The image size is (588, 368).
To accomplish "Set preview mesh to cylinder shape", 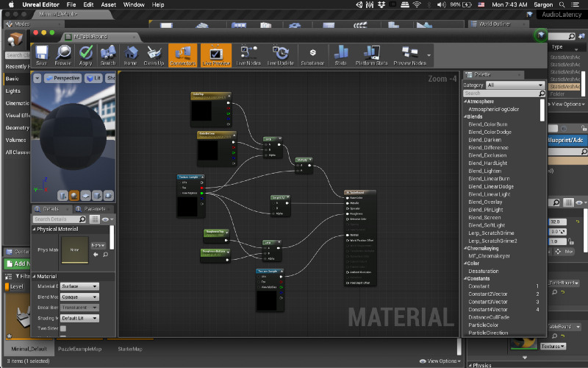I will (x=62, y=195).
